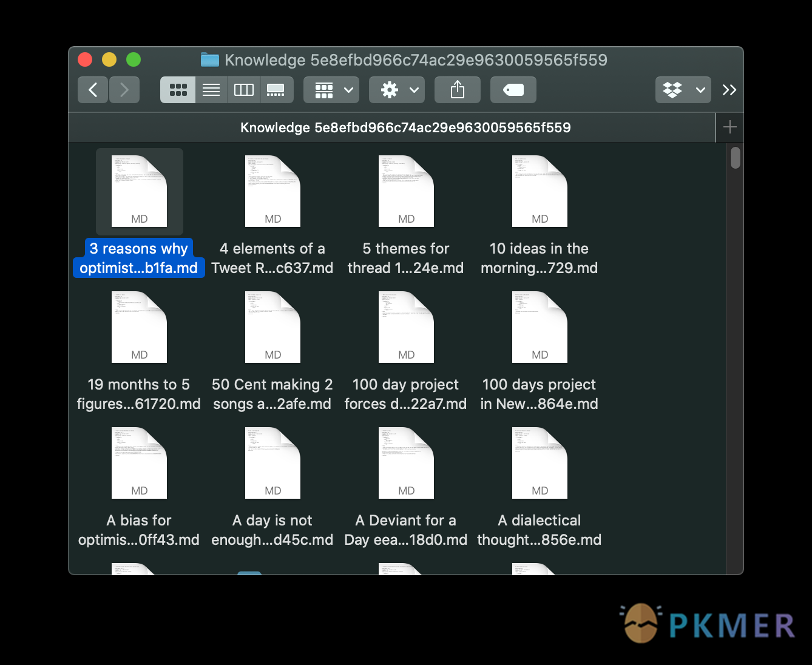Click the '50 Cent making 2 songs a...2afe.md' filename
The height and width of the screenshot is (665, 812).
(x=272, y=394)
